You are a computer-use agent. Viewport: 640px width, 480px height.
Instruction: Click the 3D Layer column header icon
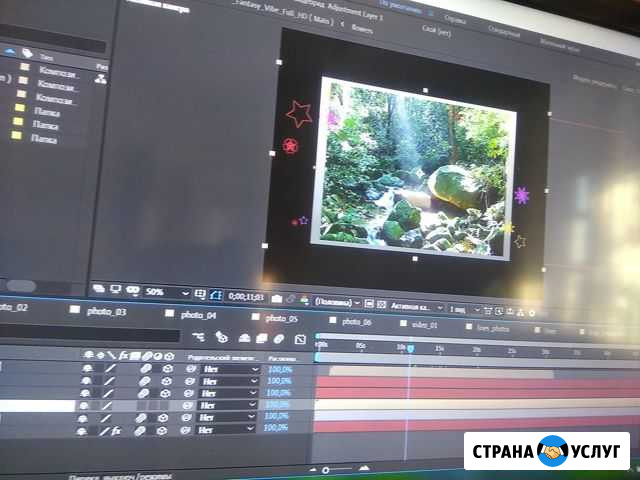tap(169, 356)
